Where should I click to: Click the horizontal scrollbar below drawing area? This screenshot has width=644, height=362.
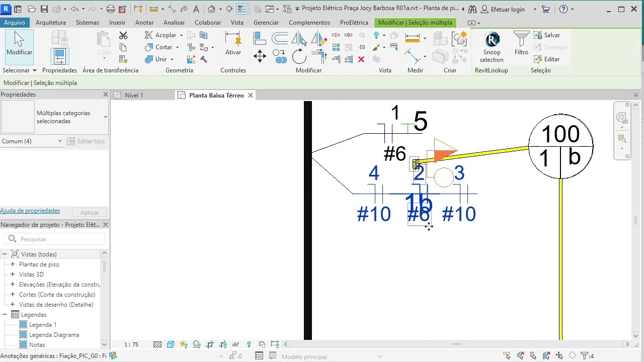[456, 344]
